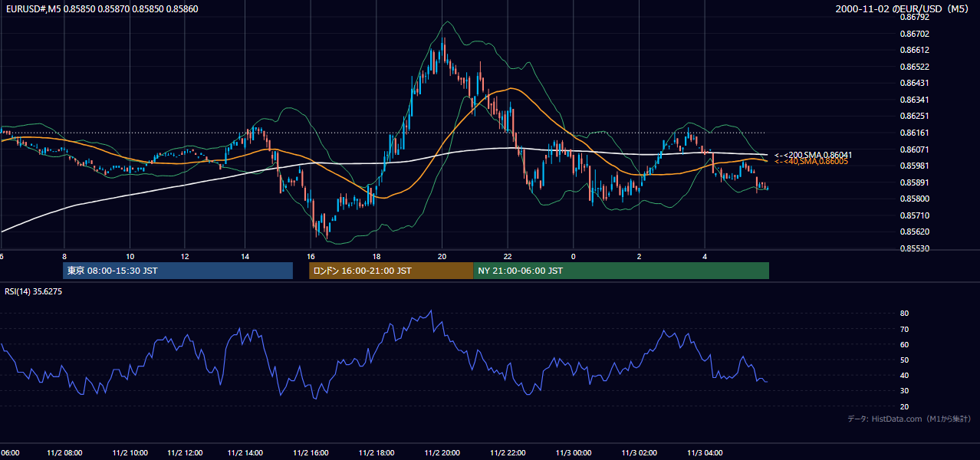
Task: Click hour label 2 on chart axis
Action: tap(639, 256)
